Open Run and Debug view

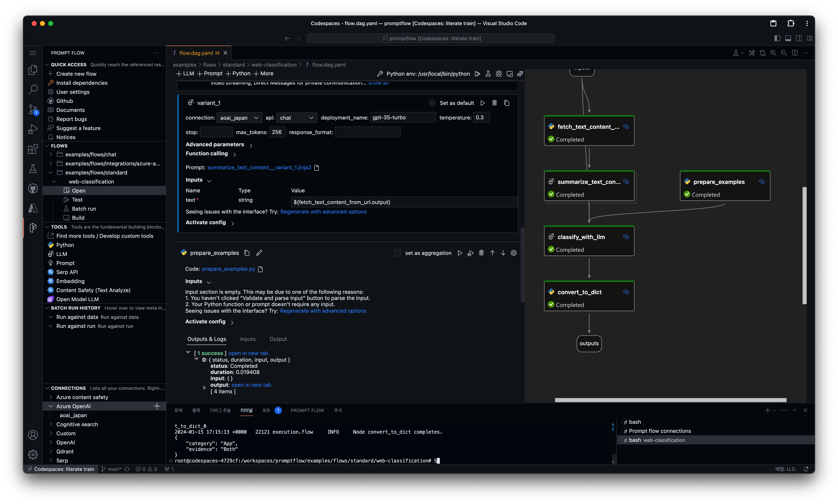coord(33,129)
